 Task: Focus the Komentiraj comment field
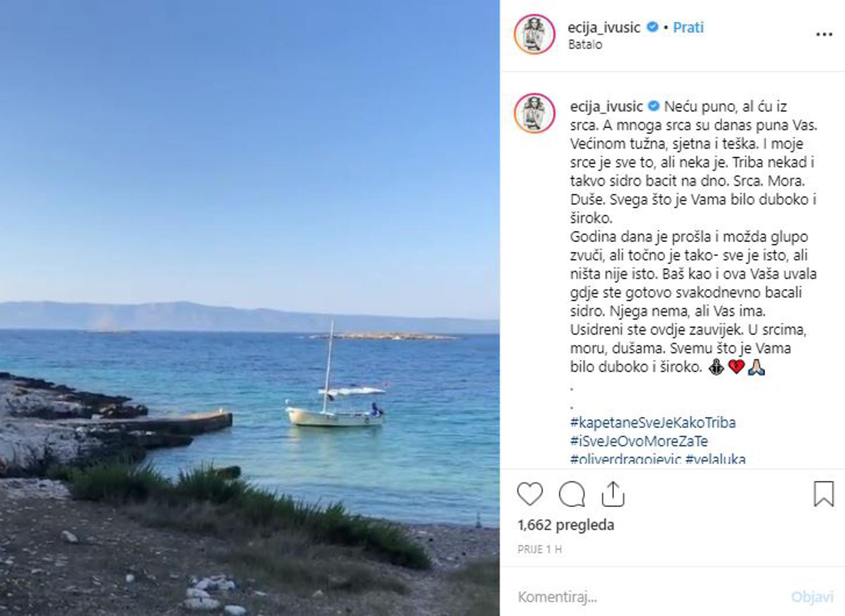650,597
